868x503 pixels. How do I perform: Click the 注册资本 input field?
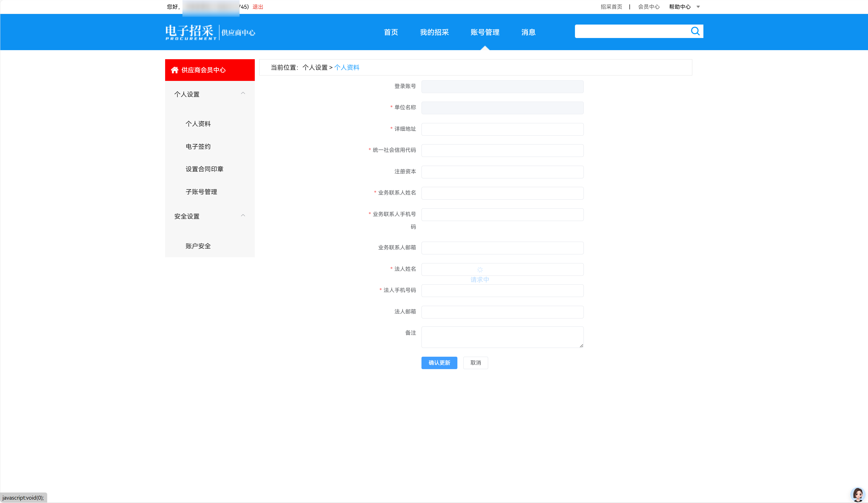pyautogui.click(x=502, y=172)
